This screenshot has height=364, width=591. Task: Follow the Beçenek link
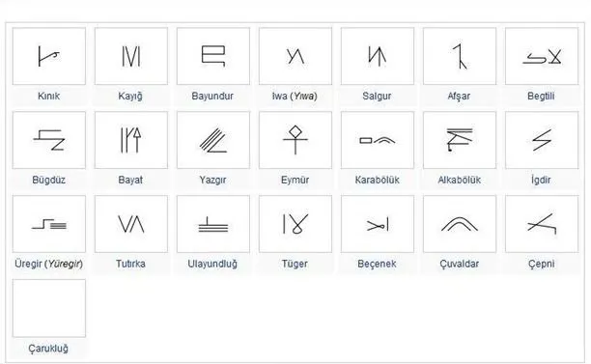tap(377, 264)
